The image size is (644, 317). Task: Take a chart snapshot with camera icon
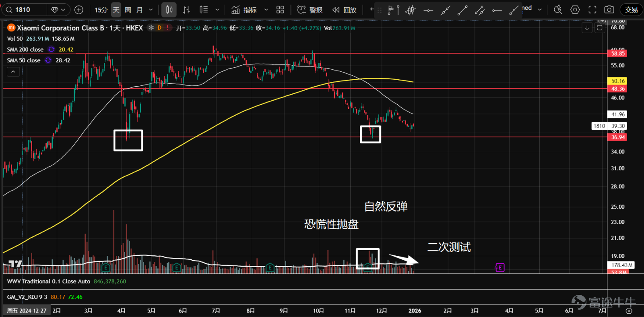click(x=609, y=10)
